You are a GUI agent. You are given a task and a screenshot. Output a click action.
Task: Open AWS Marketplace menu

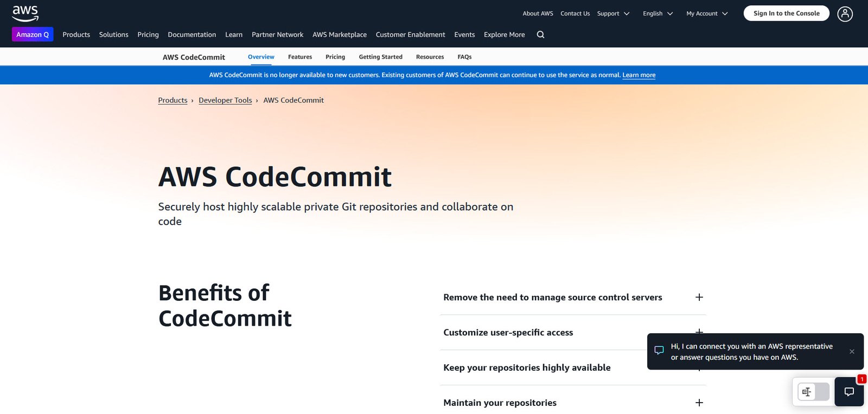click(x=340, y=35)
